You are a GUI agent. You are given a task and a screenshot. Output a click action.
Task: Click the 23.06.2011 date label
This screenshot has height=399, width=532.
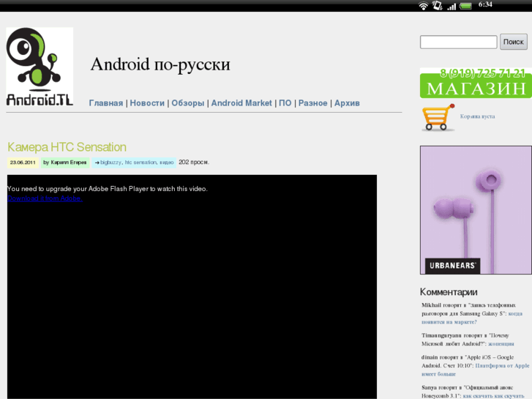23,163
